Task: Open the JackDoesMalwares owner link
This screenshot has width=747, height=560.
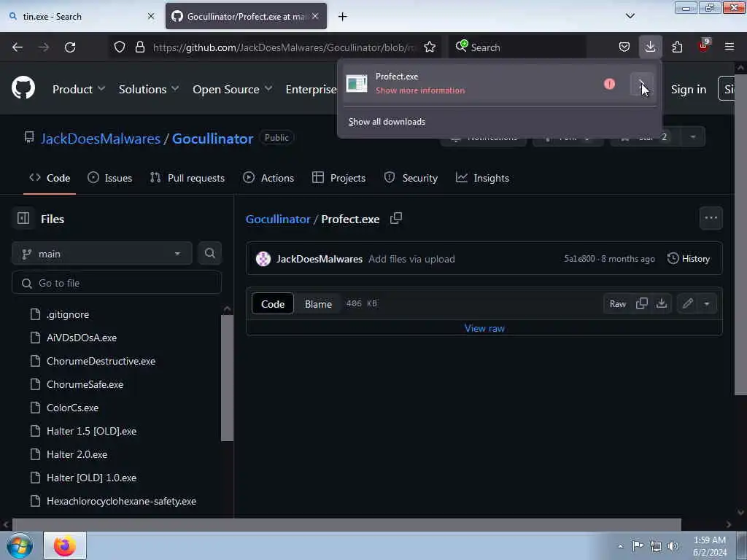Action: pos(101,139)
